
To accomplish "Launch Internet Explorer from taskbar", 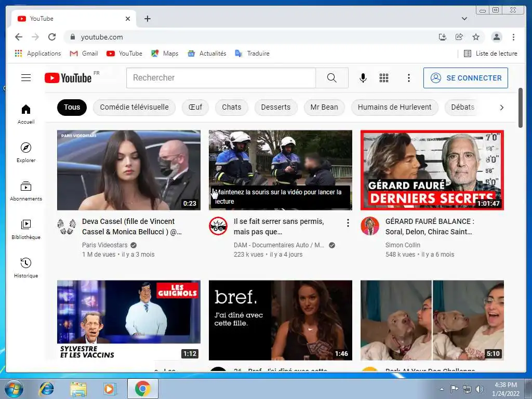I will tap(46, 389).
